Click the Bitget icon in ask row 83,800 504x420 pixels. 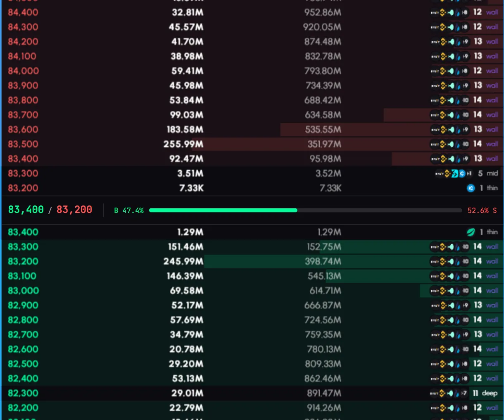[451, 100]
